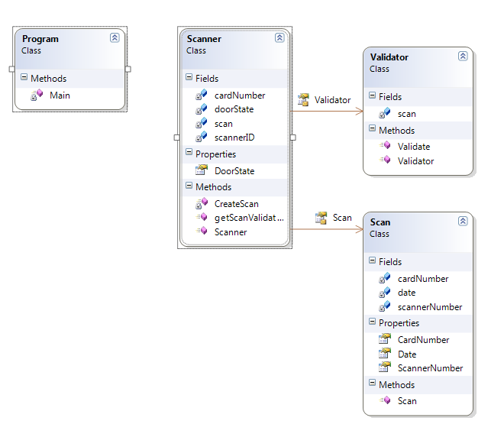Click the doorState field icon in Scanner
504x424 pixels.
click(x=202, y=109)
